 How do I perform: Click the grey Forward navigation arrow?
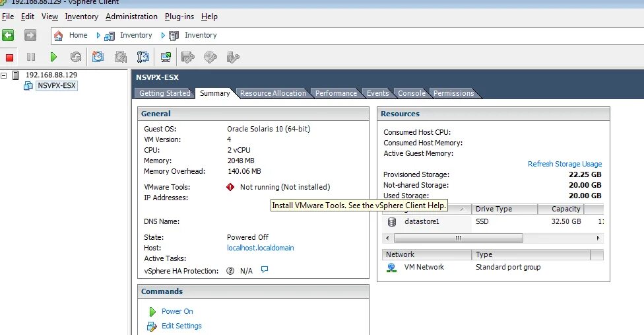click(x=30, y=35)
